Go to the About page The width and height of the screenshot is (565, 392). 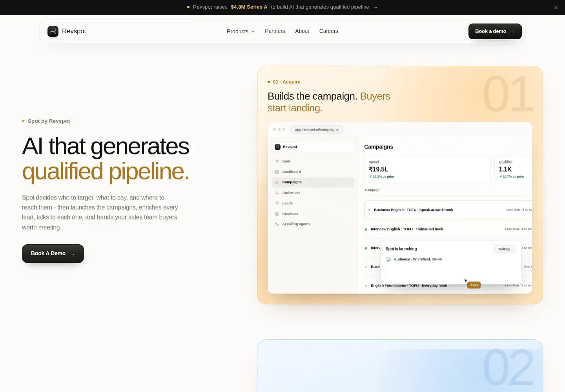[302, 31]
